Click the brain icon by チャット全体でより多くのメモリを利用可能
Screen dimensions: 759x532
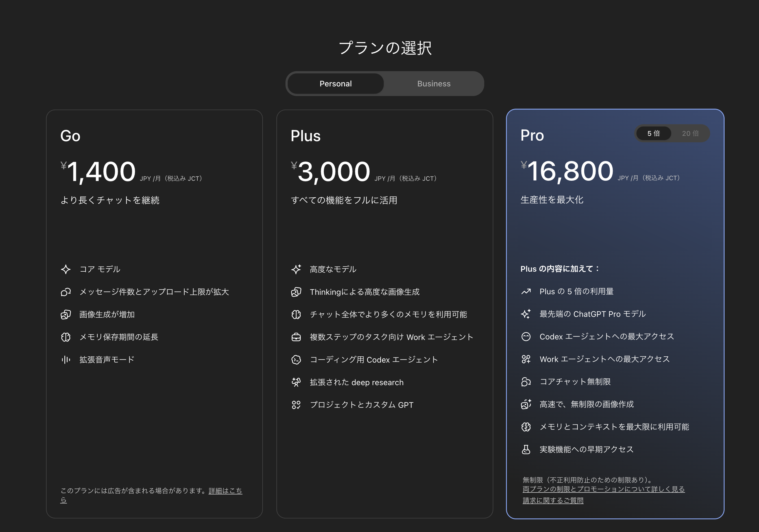(296, 315)
